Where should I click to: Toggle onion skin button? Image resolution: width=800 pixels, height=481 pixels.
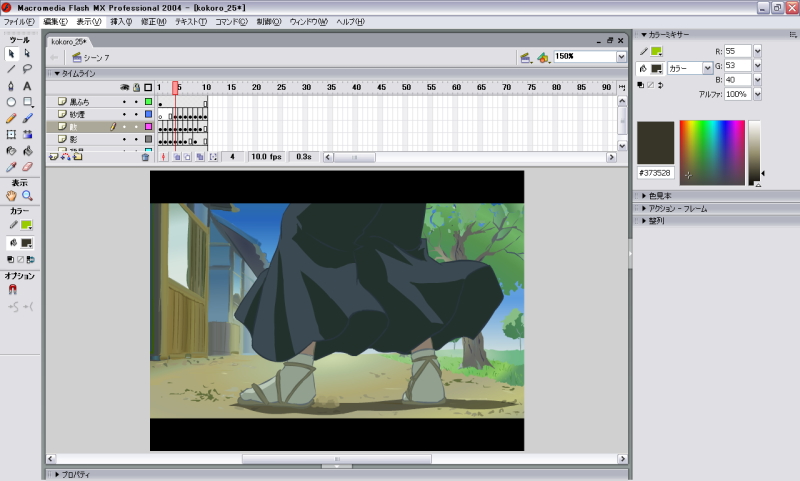(177, 157)
